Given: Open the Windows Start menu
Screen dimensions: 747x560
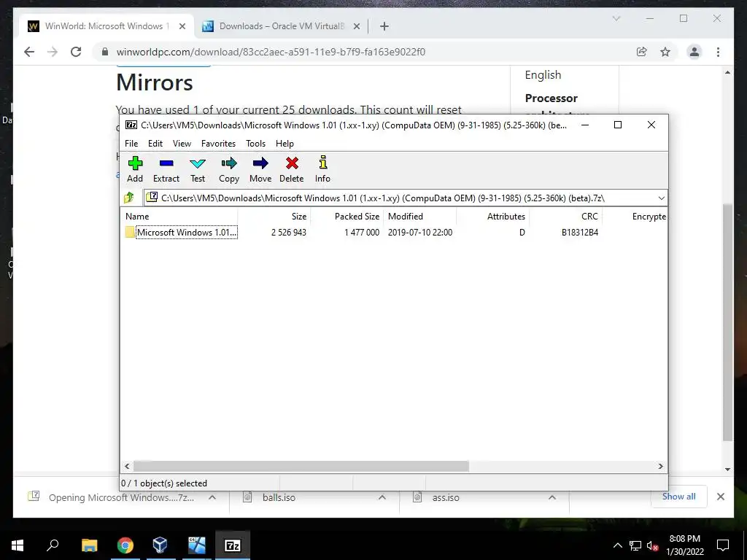Looking at the screenshot, I should click(x=18, y=545).
